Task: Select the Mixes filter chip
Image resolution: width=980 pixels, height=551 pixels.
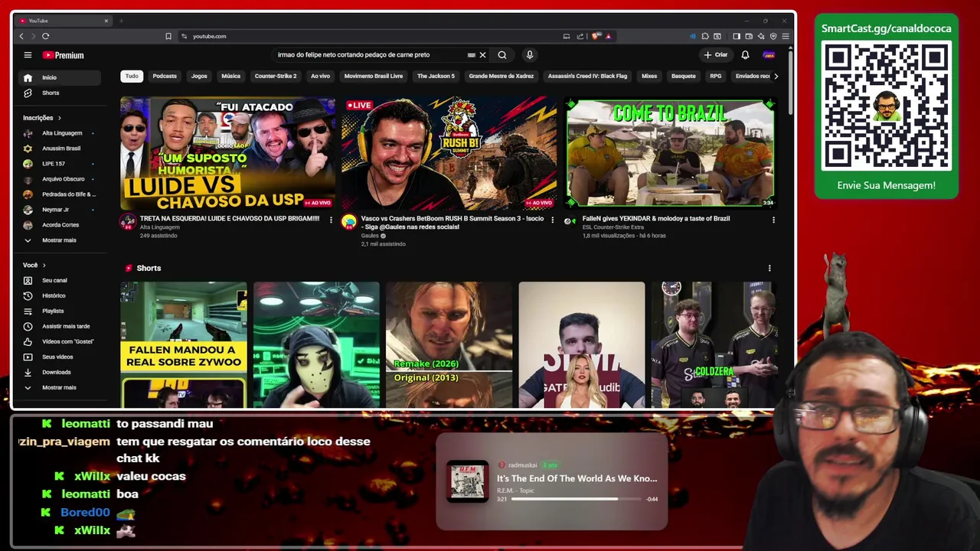Action: pyautogui.click(x=649, y=76)
